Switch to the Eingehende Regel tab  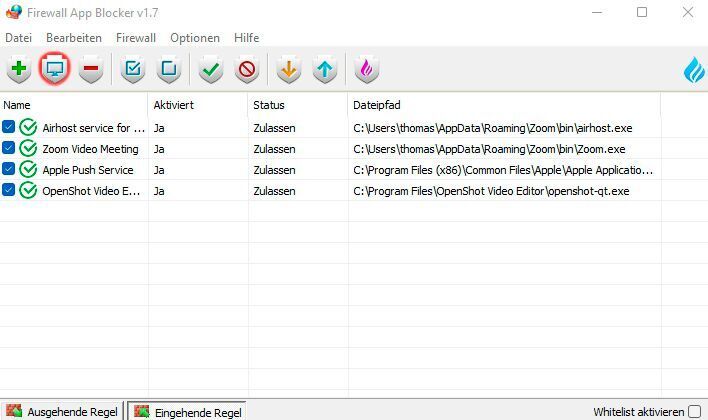point(188,412)
